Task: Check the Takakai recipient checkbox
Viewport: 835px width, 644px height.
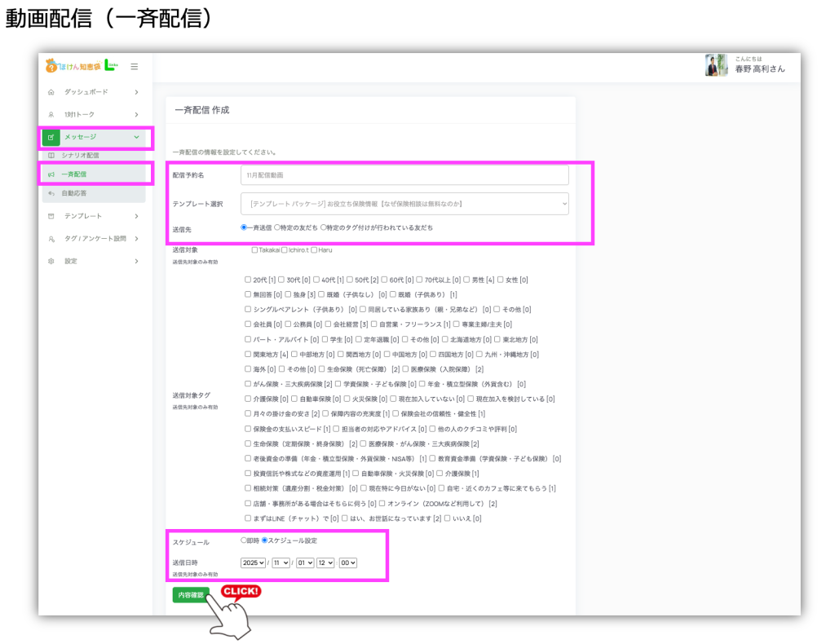Action: tap(254, 250)
